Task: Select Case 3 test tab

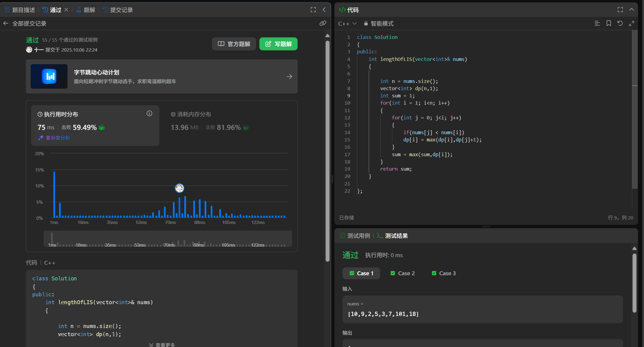Action: pyautogui.click(x=444, y=273)
